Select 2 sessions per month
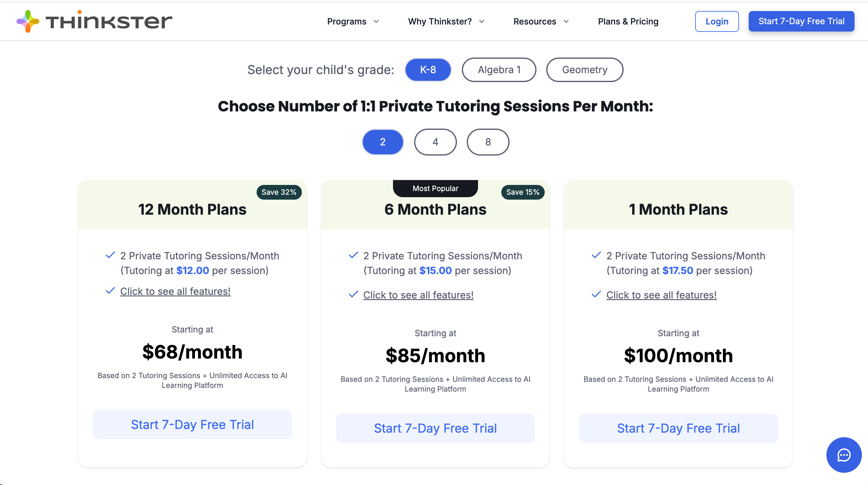Image resolution: width=868 pixels, height=485 pixels. pyautogui.click(x=383, y=142)
